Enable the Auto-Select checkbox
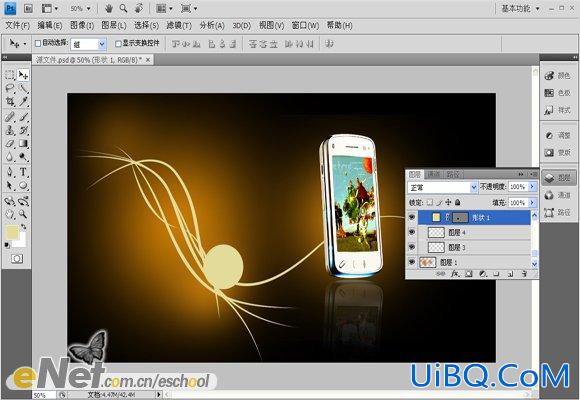The image size is (580, 400). 38,44
